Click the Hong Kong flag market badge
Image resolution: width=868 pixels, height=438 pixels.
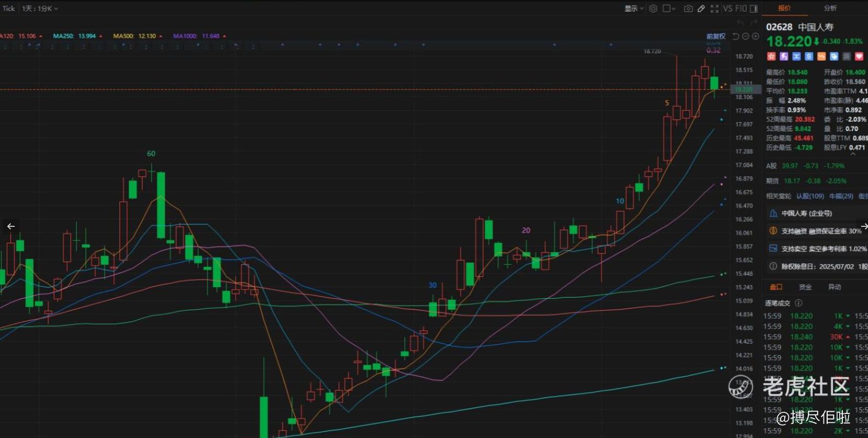tap(771, 56)
